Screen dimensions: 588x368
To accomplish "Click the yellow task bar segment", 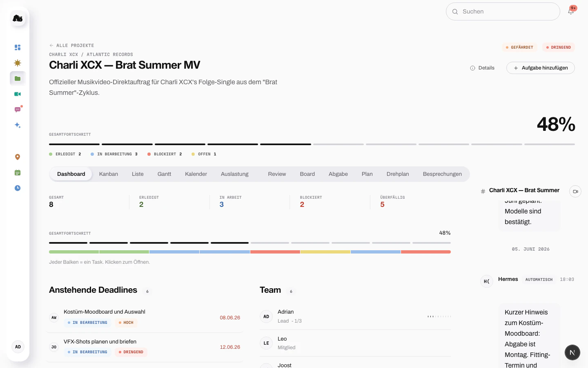I will [325, 252].
